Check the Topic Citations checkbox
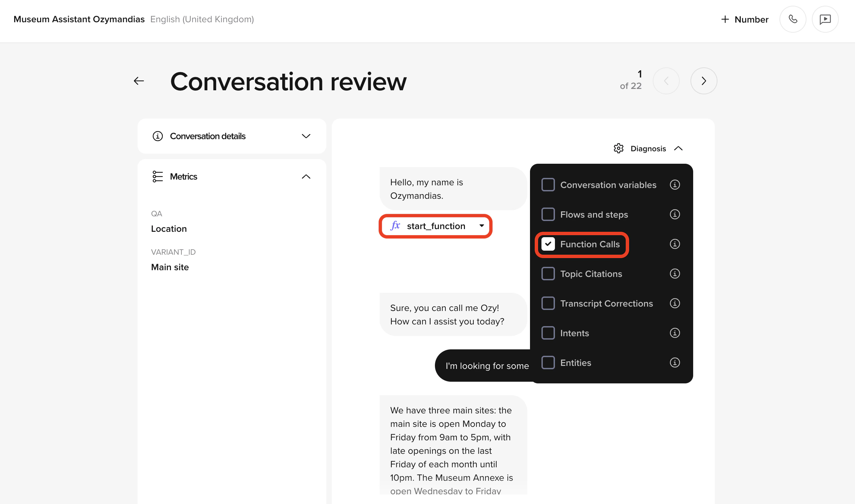Image resolution: width=855 pixels, height=504 pixels. pos(548,274)
